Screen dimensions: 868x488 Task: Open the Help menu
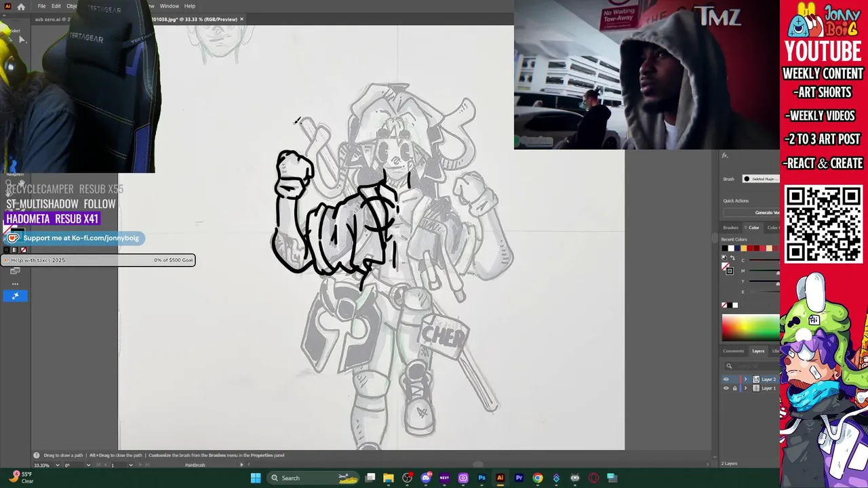(x=190, y=6)
